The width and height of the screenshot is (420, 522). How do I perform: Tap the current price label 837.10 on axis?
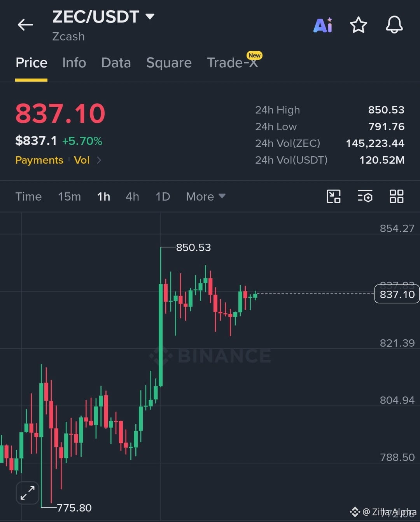[x=397, y=294]
